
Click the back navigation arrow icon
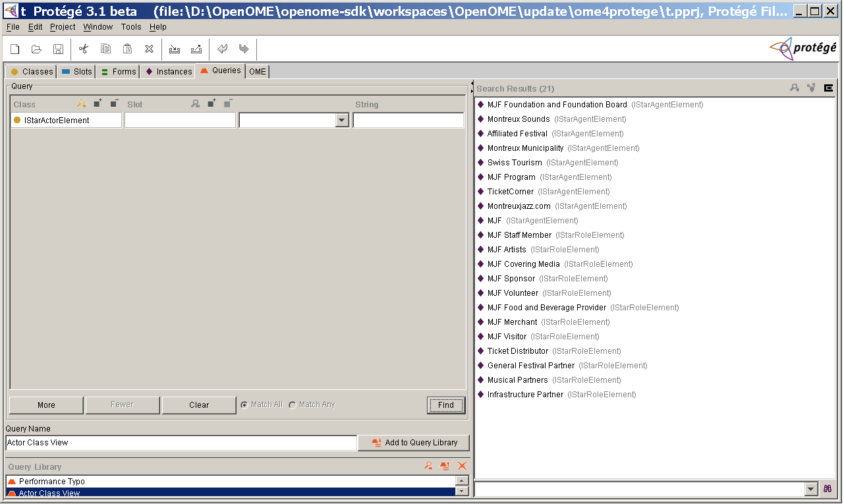222,49
